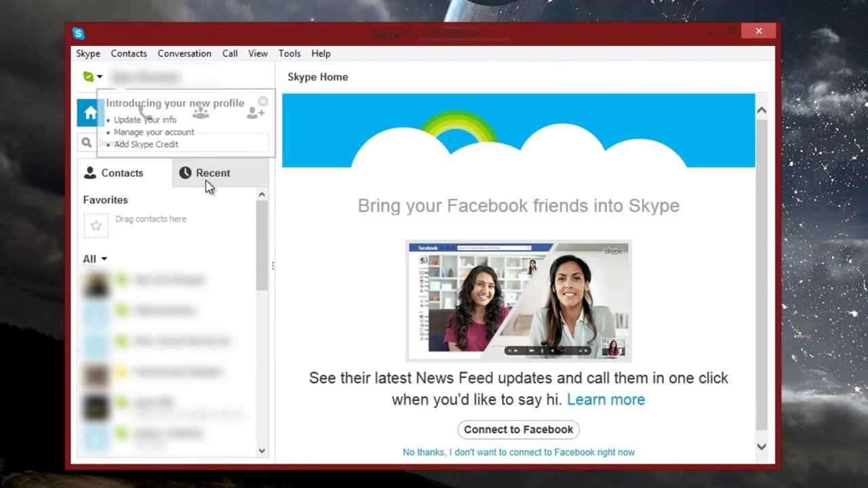Click the blurred profile name beside status
868x488 pixels.
tap(145, 77)
